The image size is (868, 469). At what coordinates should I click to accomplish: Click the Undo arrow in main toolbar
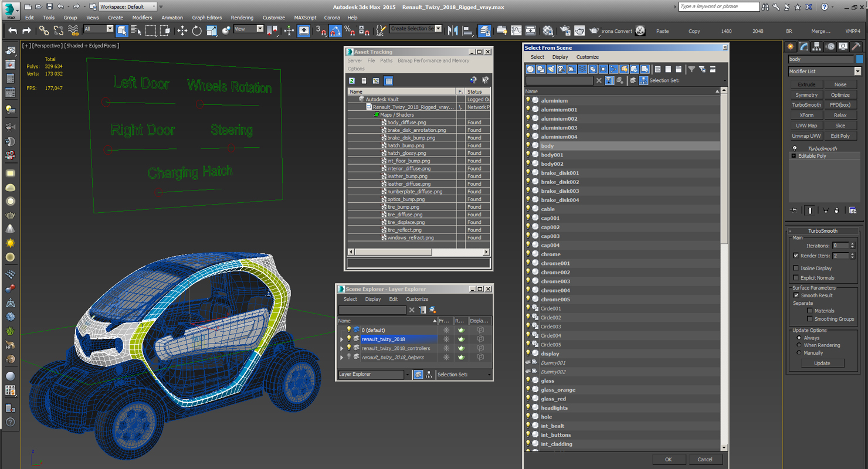(x=12, y=30)
